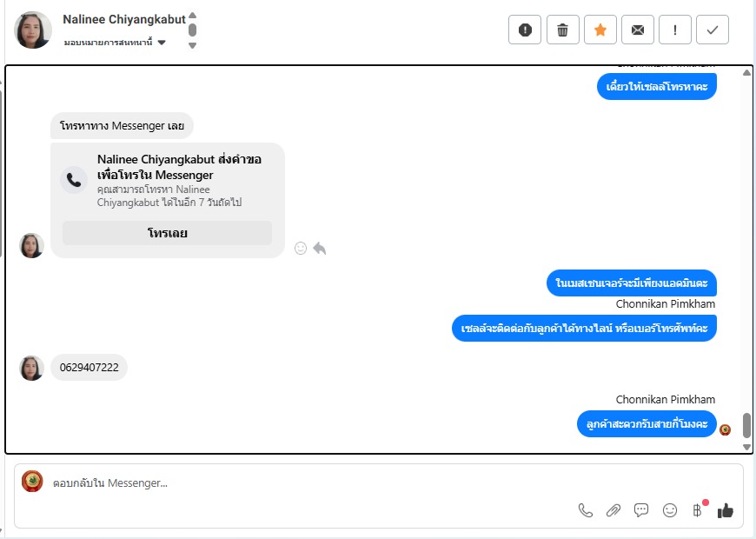Send a thumbs-up like
This screenshot has width=756, height=539.
pyautogui.click(x=725, y=510)
